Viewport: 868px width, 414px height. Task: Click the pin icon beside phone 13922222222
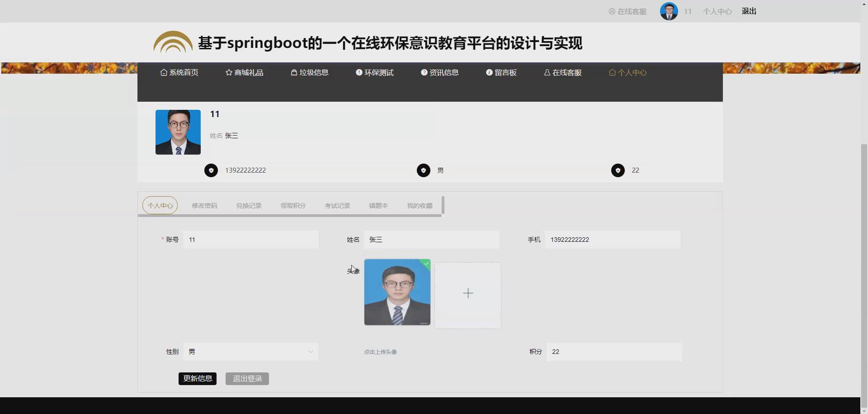(211, 170)
